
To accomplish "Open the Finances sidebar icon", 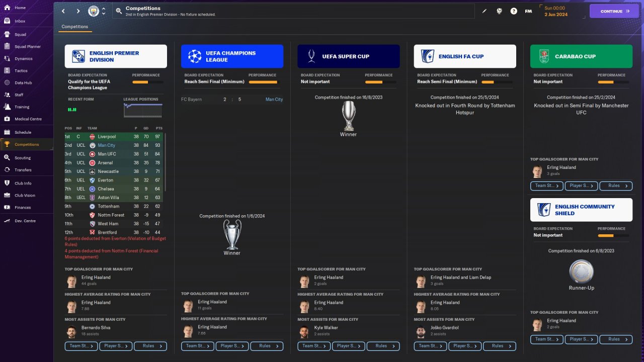I will (x=7, y=207).
